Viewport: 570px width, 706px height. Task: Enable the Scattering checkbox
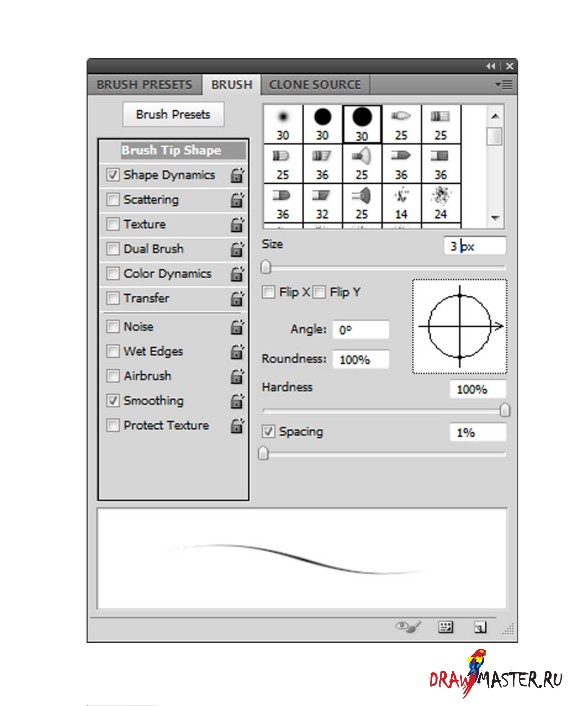click(x=113, y=199)
